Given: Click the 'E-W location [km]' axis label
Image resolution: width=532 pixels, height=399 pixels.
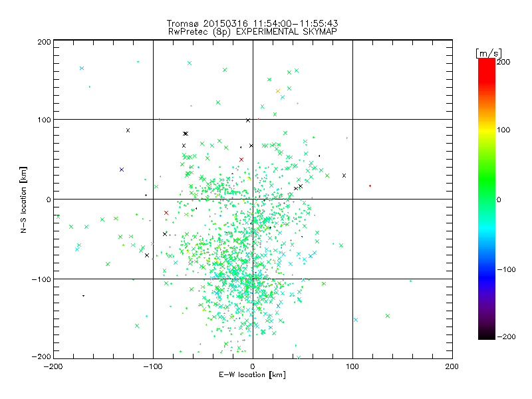Looking at the screenshot, I should pos(252,375).
